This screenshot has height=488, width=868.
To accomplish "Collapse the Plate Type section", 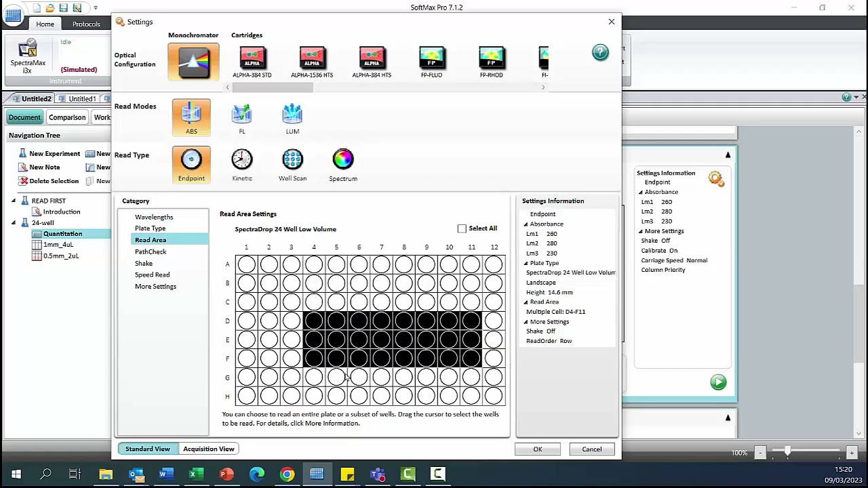I will [526, 264].
